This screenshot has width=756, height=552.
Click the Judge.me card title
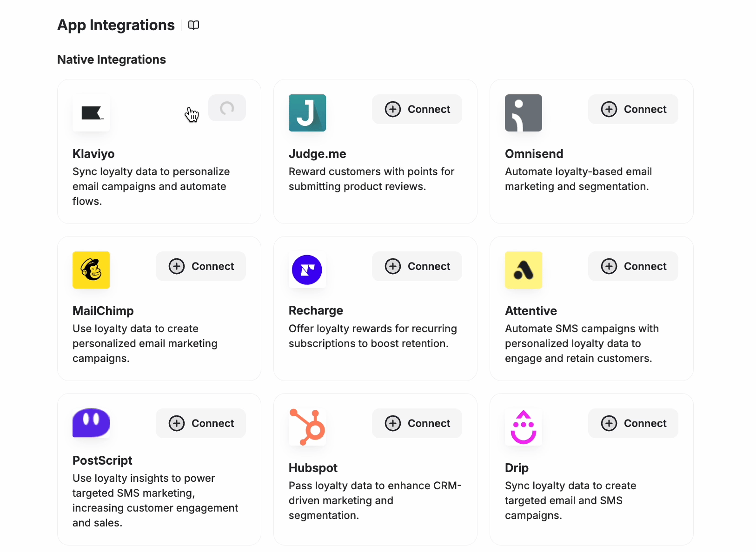(x=318, y=154)
